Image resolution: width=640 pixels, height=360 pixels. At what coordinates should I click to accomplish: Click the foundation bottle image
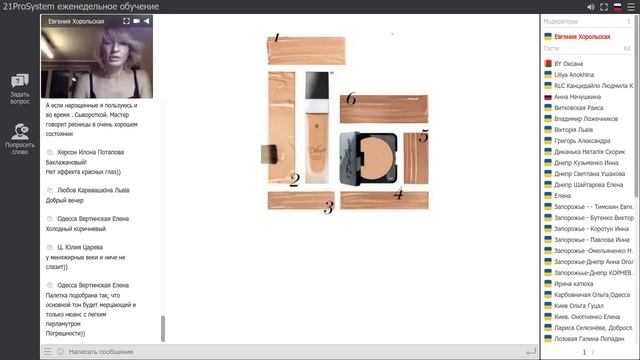(x=317, y=127)
